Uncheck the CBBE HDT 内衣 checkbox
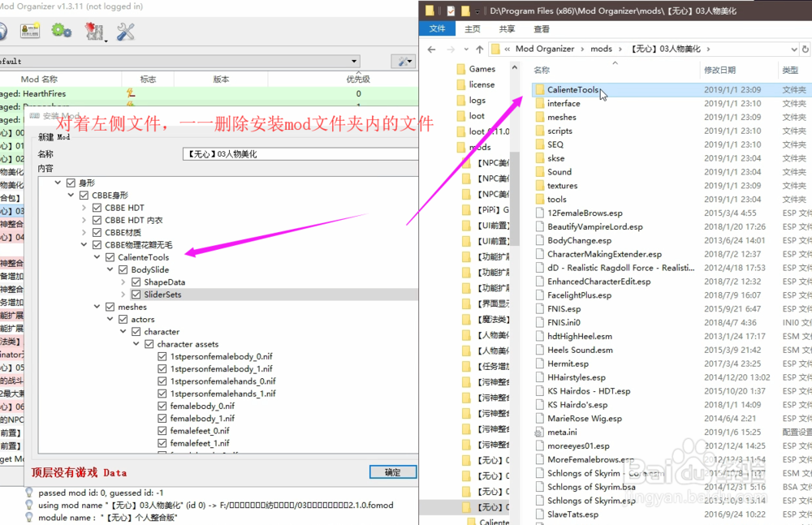Viewport: 812px width, 525px height. point(97,220)
